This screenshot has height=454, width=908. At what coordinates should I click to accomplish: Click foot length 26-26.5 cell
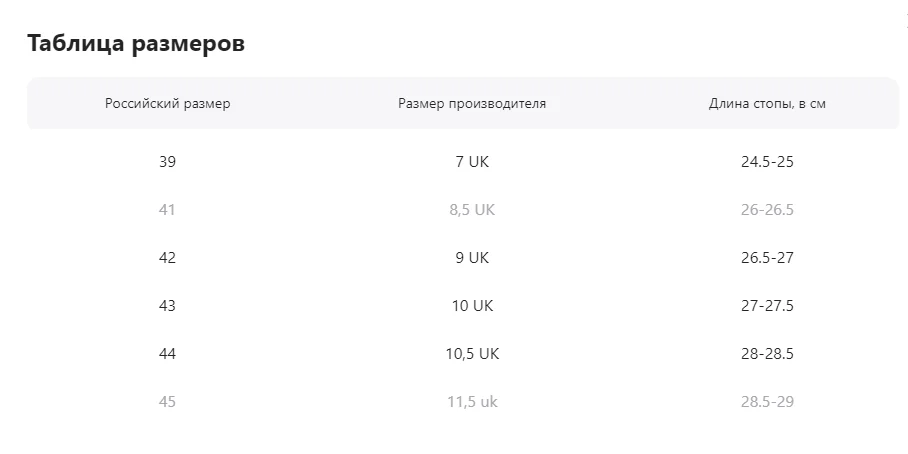pos(767,209)
